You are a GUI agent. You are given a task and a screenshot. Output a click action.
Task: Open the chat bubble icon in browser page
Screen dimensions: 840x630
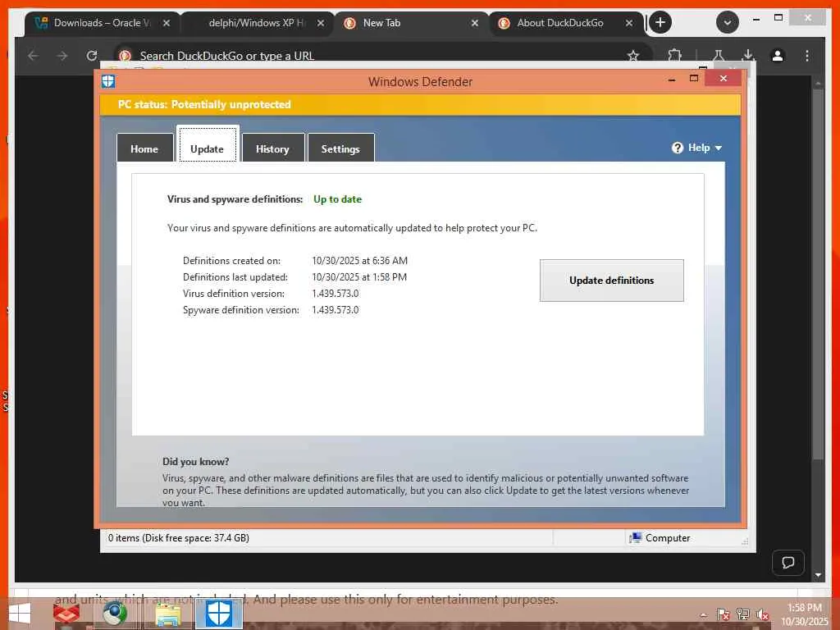pos(788,563)
